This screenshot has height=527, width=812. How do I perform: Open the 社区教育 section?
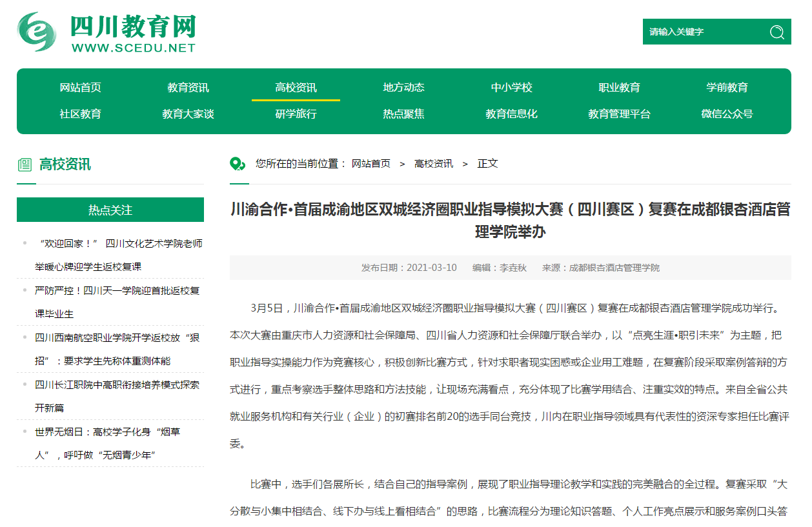tap(81, 114)
